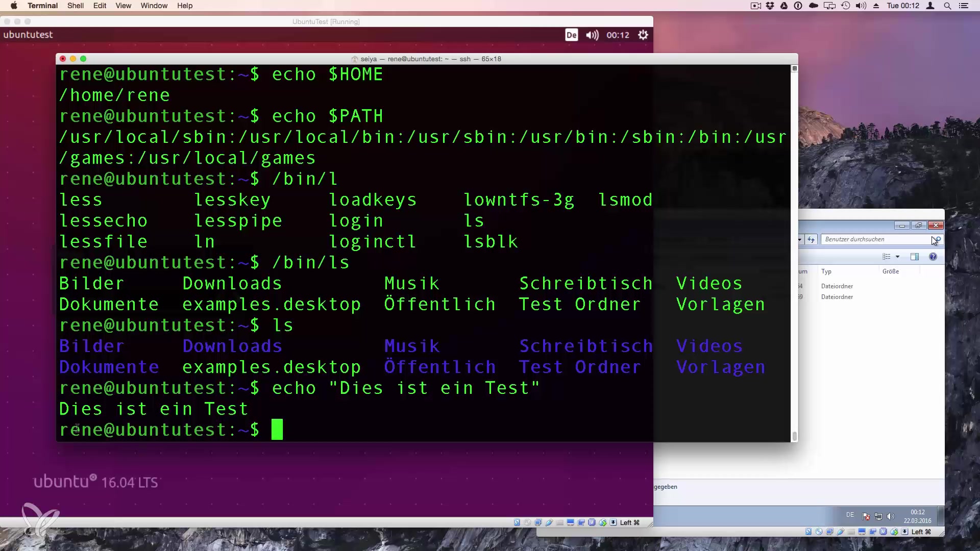The height and width of the screenshot is (551, 980).
Task: Open the Shell menu
Action: [x=75, y=6]
